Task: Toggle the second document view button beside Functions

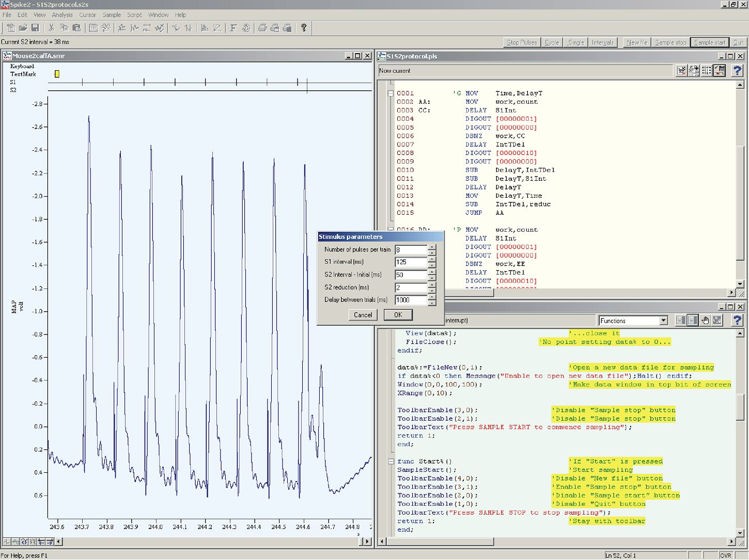Action: [693, 320]
